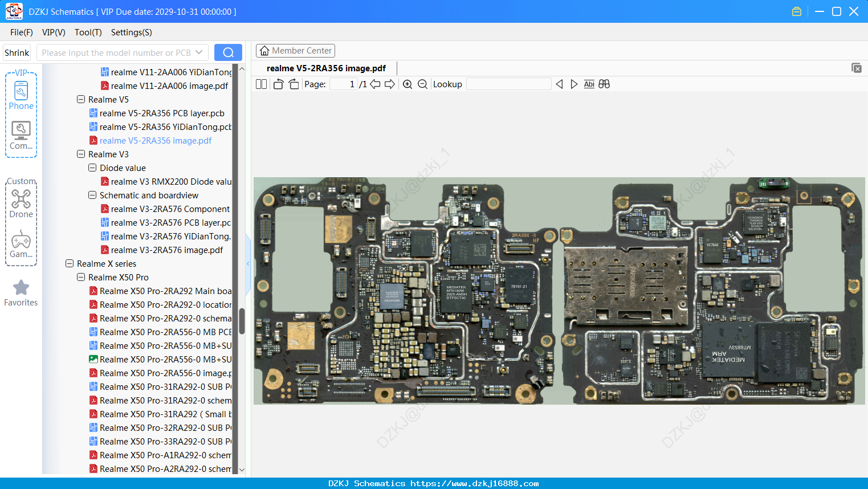Viewport: 868px width, 489px height.
Task: Click the Shrink button
Action: point(17,52)
